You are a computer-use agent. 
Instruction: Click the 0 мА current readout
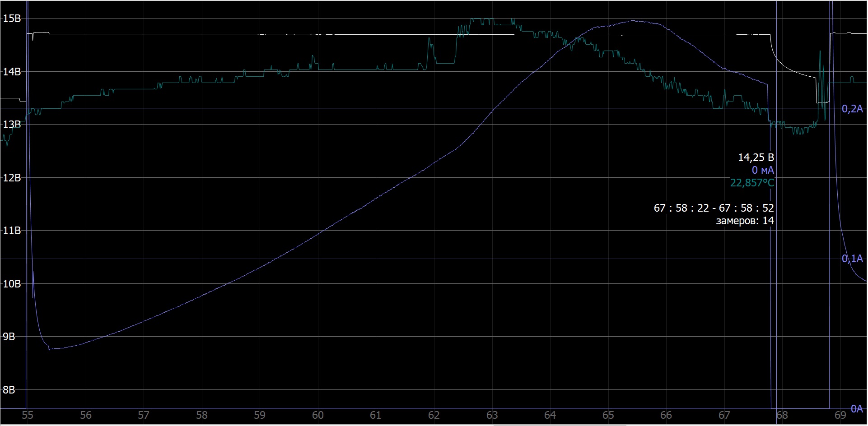point(762,170)
